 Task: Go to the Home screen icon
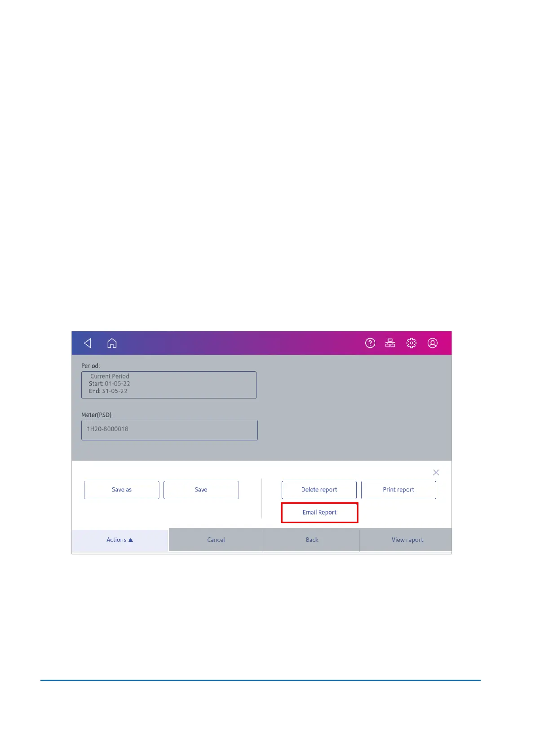click(x=112, y=343)
